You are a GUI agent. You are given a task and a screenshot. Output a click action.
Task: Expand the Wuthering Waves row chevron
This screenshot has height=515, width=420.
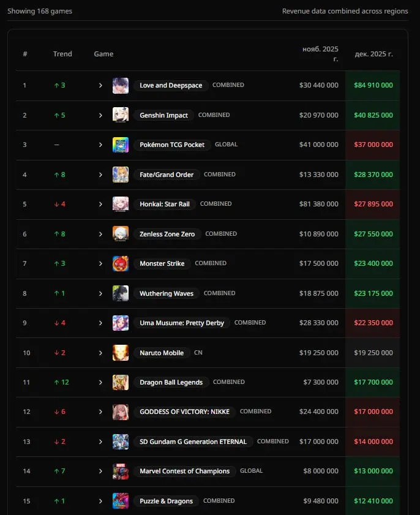click(x=100, y=293)
